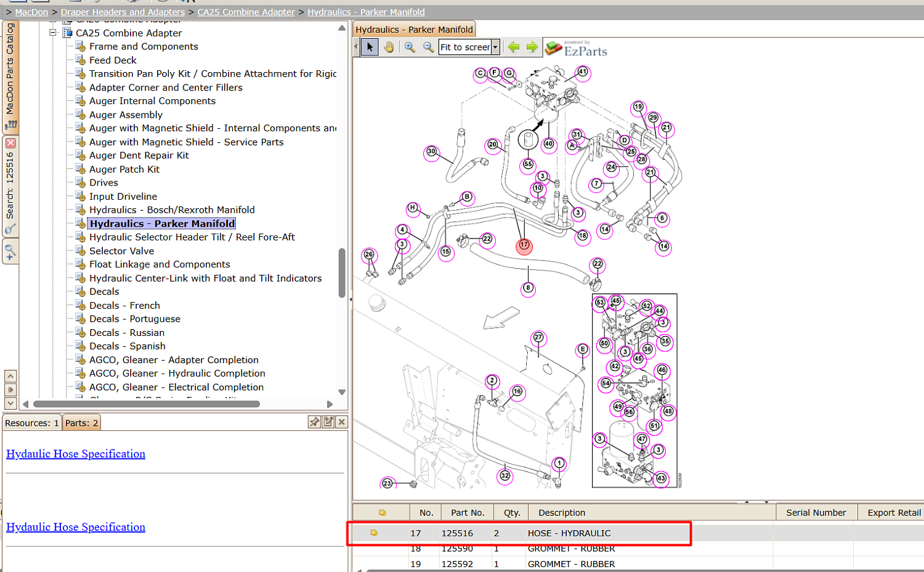The width and height of the screenshot is (924, 572).
Task: Select callout 41 on the manifold
Action: pos(583,72)
